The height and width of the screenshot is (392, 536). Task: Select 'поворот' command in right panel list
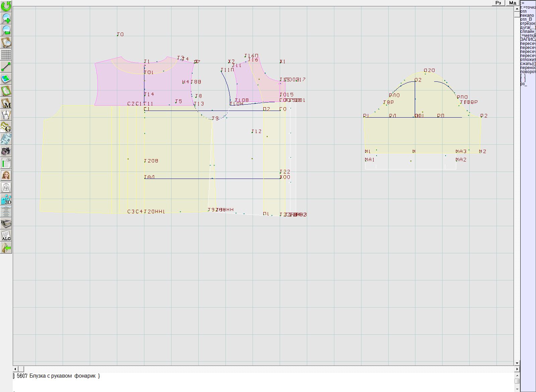pos(528,72)
